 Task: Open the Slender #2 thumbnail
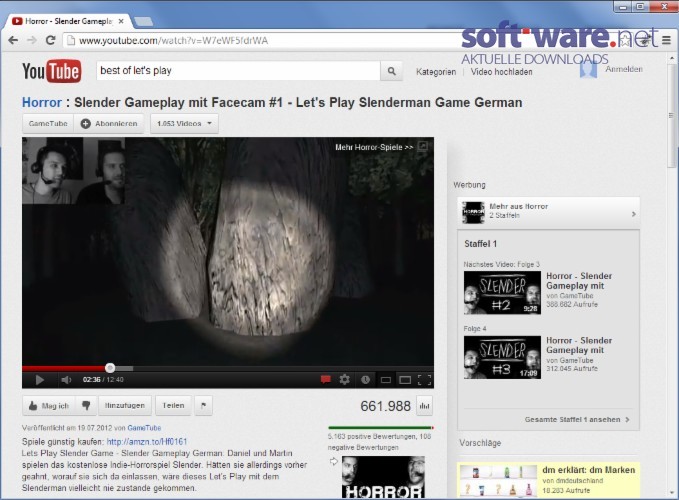point(502,293)
